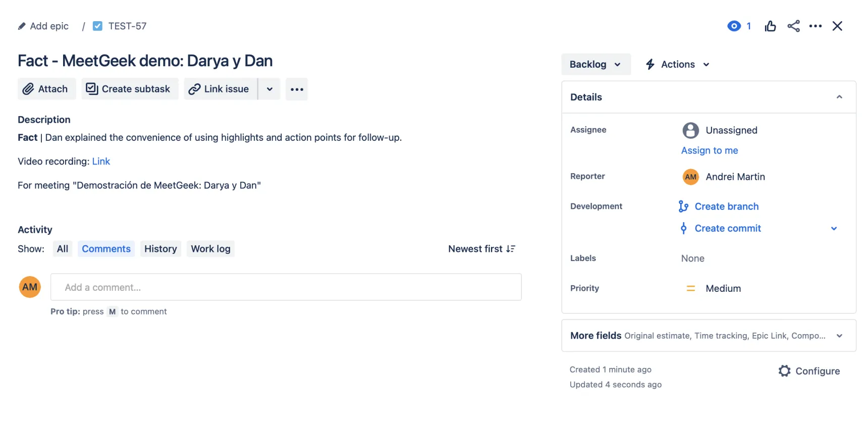Click Create subtask button
Screen dimensions: 868x425
click(x=130, y=89)
